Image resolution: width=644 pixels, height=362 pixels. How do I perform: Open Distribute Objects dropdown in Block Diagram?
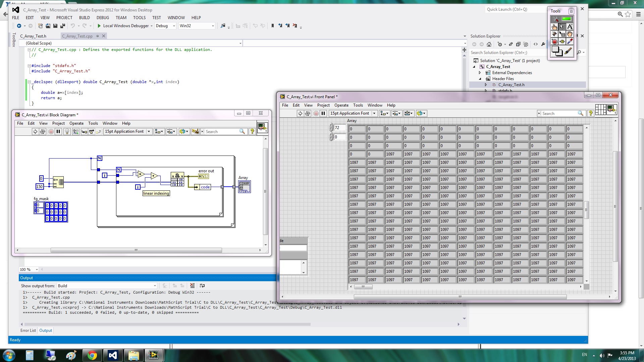pyautogui.click(x=171, y=132)
